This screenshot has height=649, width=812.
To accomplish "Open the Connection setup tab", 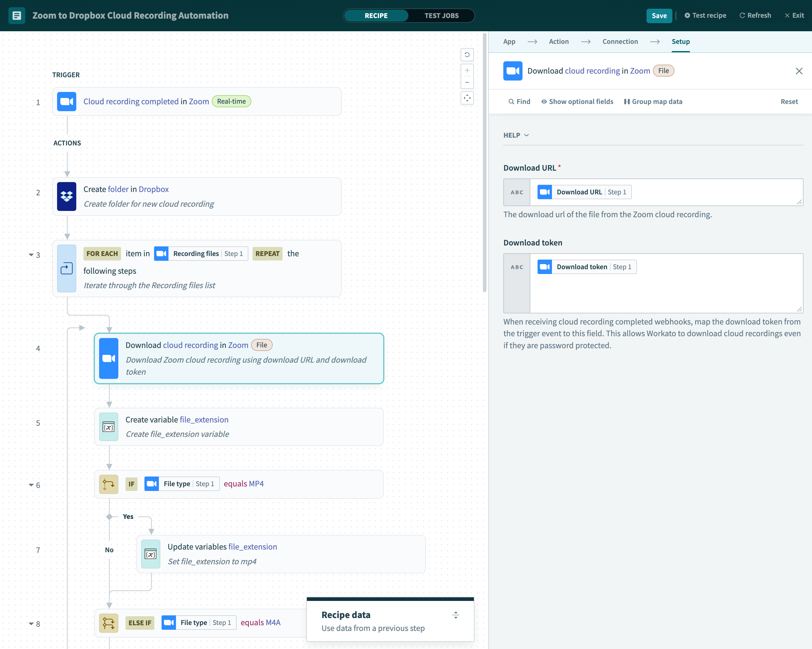I will click(x=620, y=41).
